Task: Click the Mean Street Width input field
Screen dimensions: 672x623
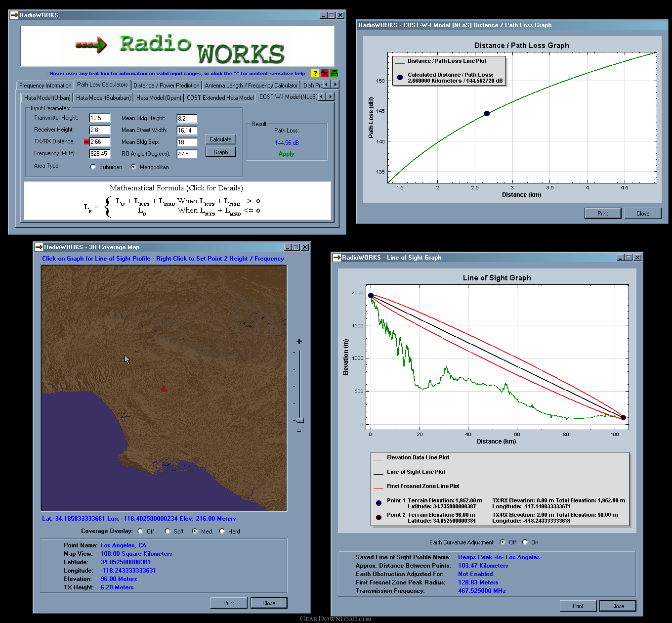Action: (x=187, y=131)
